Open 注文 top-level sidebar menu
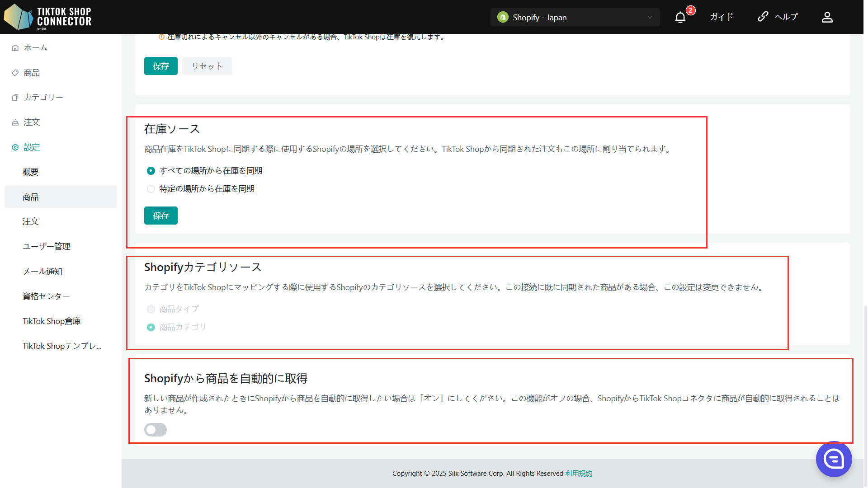The height and width of the screenshot is (488, 868). pos(32,122)
